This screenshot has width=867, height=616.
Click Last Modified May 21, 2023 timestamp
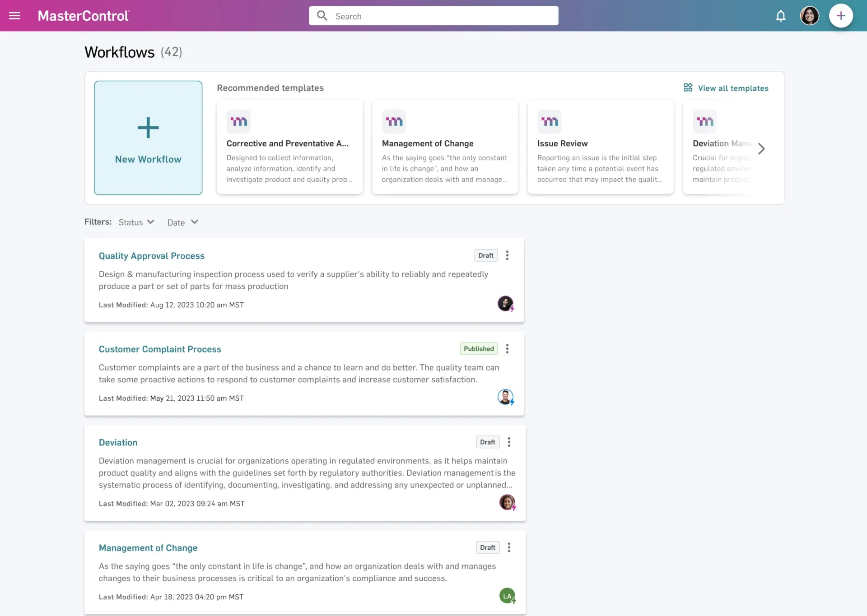[171, 398]
